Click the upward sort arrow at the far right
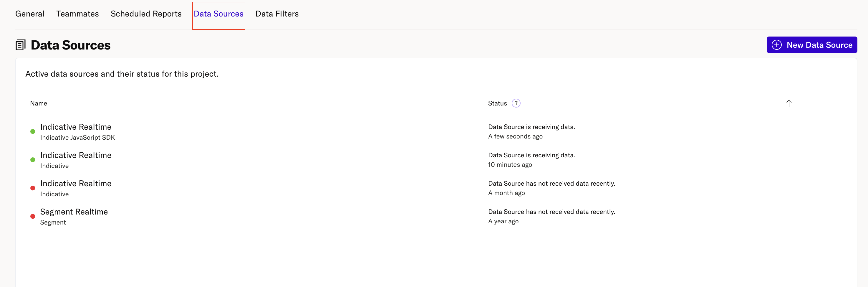The height and width of the screenshot is (287, 868). pyautogui.click(x=789, y=103)
